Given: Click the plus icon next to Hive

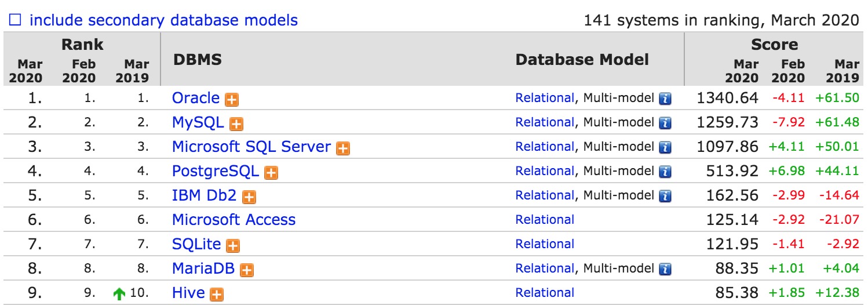Looking at the screenshot, I should (217, 295).
